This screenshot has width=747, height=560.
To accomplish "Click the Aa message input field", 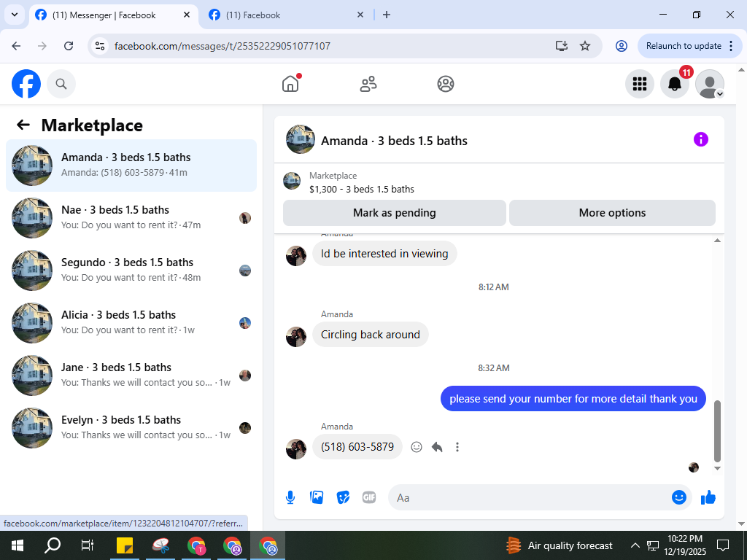I will 529,497.
